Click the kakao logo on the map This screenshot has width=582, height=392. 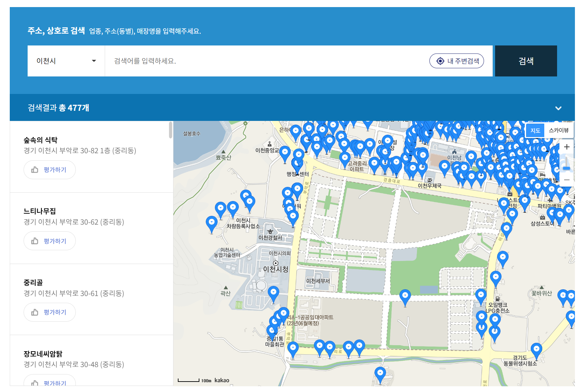click(x=222, y=380)
